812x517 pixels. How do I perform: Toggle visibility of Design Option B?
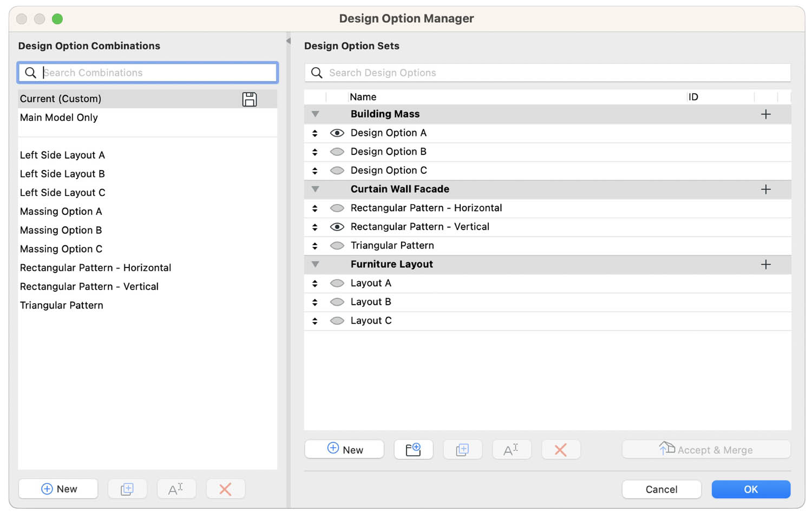point(337,152)
